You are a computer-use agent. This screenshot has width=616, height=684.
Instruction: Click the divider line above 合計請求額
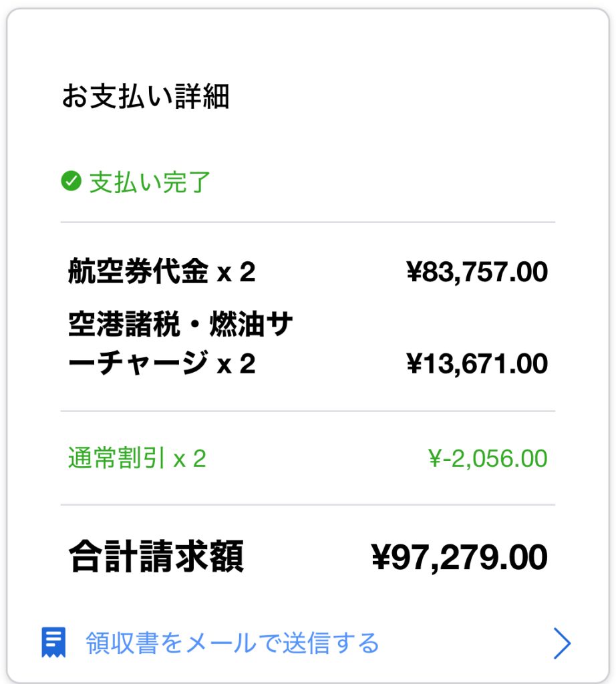(307, 505)
